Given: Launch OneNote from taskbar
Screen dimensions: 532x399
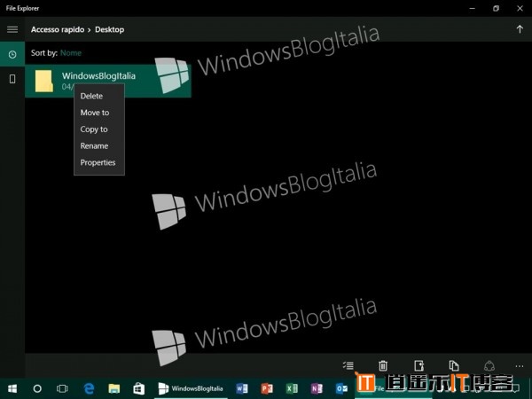Looking at the screenshot, I should 317,388.
